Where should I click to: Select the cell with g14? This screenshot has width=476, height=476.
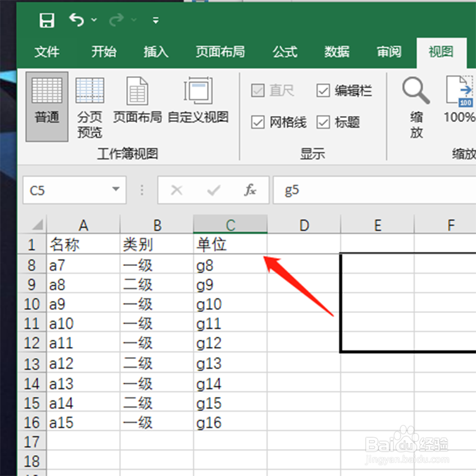[230, 383]
